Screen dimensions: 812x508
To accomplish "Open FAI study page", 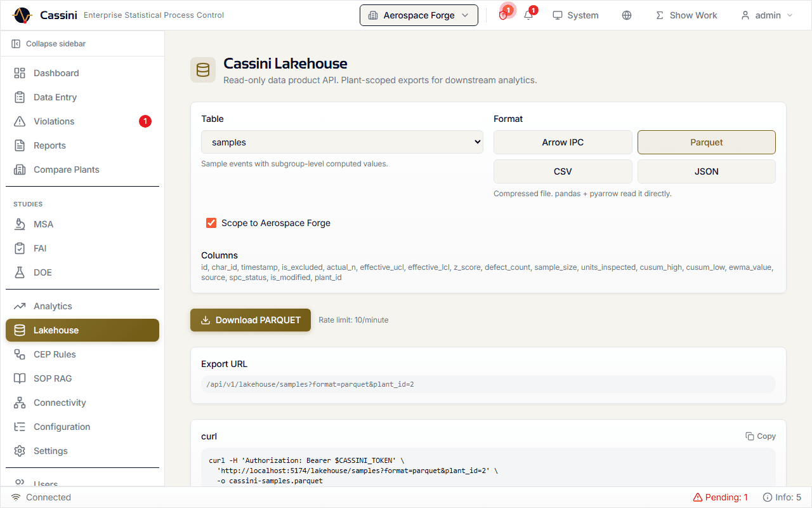I will (82, 248).
